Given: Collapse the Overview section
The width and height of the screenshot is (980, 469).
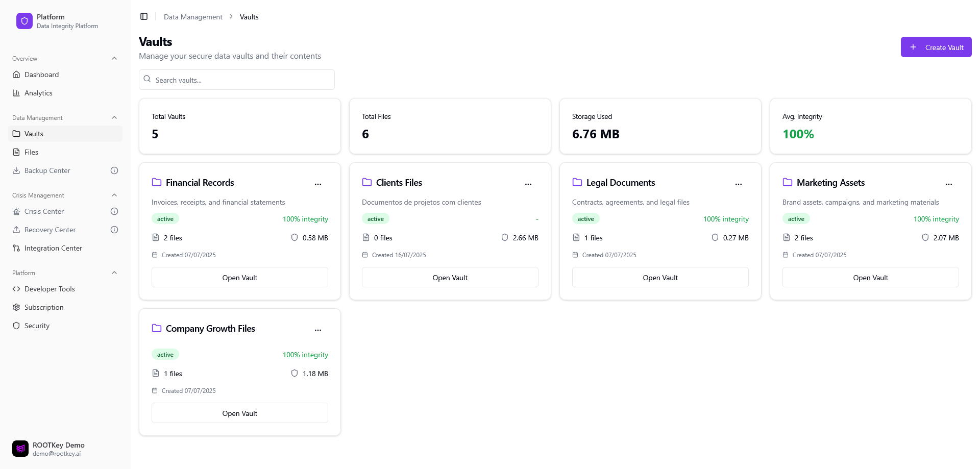Looking at the screenshot, I should coord(114,58).
